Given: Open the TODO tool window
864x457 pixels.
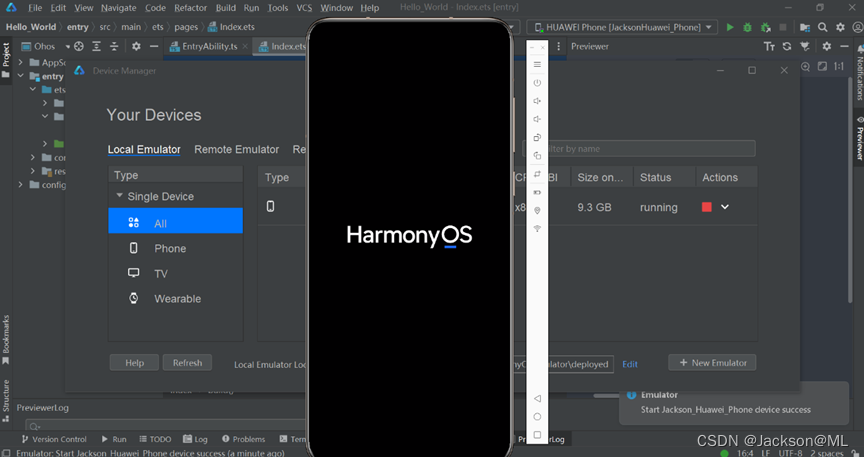Looking at the screenshot, I should point(155,439).
